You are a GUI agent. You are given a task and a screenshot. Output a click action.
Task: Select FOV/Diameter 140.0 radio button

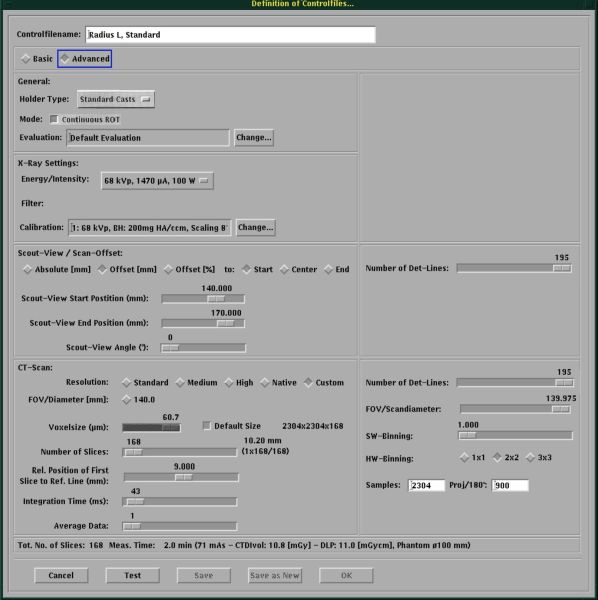tap(139, 400)
